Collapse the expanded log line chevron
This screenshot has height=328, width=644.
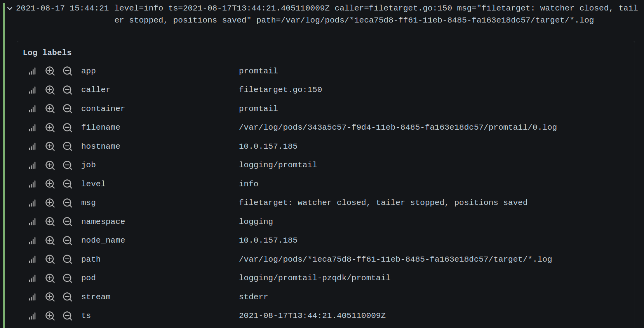click(x=10, y=8)
